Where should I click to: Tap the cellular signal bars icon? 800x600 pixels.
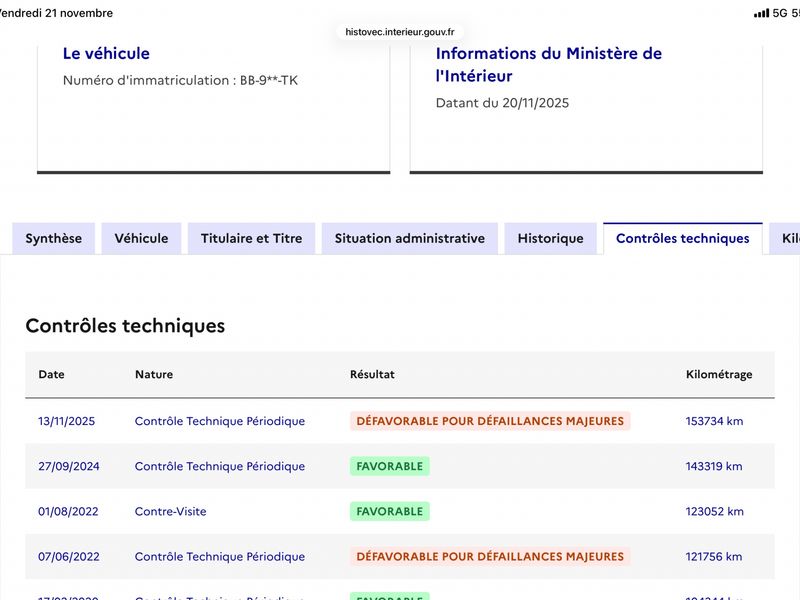[761, 13]
